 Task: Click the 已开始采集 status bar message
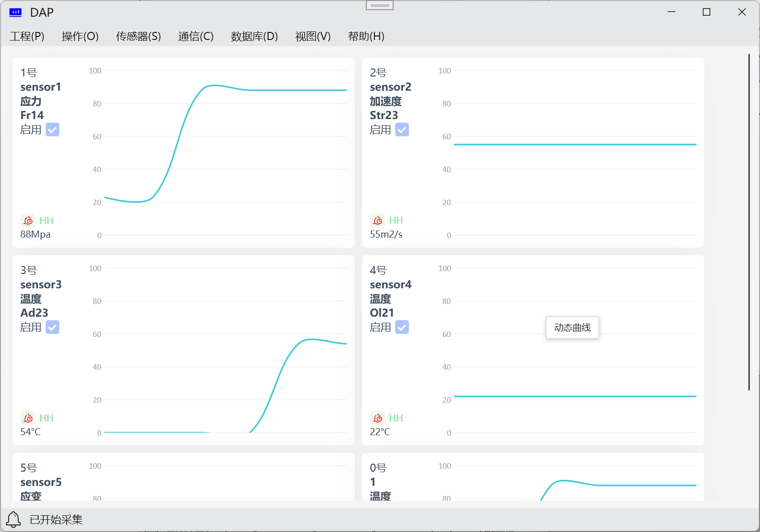tap(56, 520)
